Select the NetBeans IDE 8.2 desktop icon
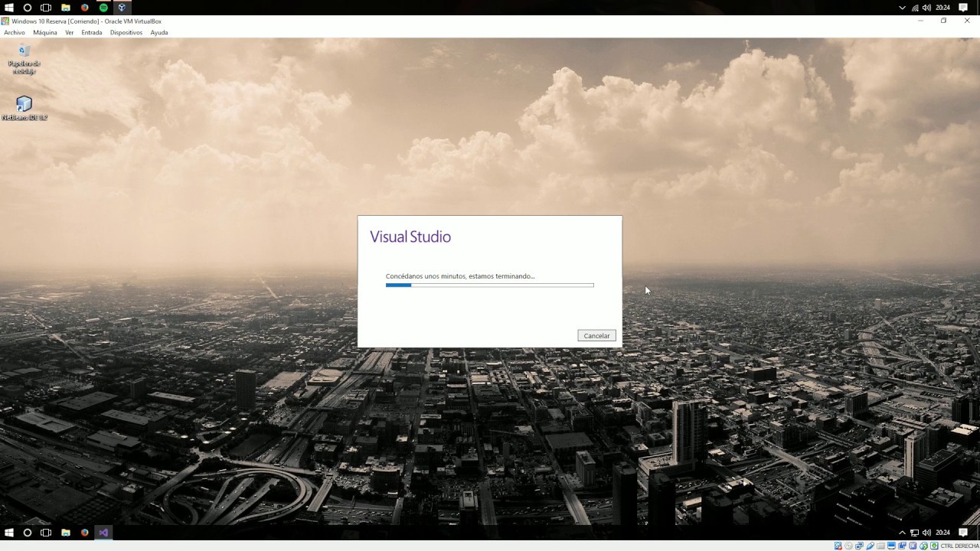The image size is (980, 551). tap(24, 108)
